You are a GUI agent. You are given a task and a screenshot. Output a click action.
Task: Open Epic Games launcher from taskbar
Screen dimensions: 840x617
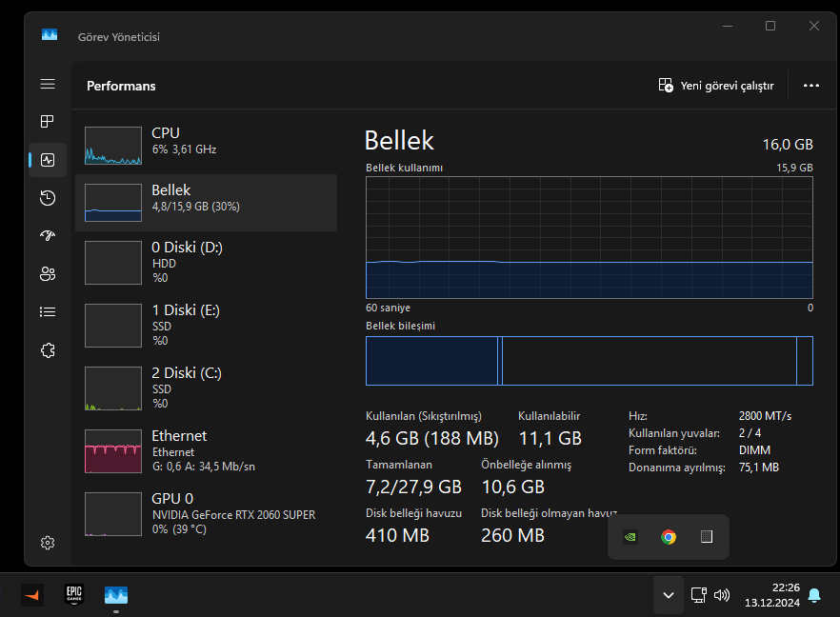(74, 594)
